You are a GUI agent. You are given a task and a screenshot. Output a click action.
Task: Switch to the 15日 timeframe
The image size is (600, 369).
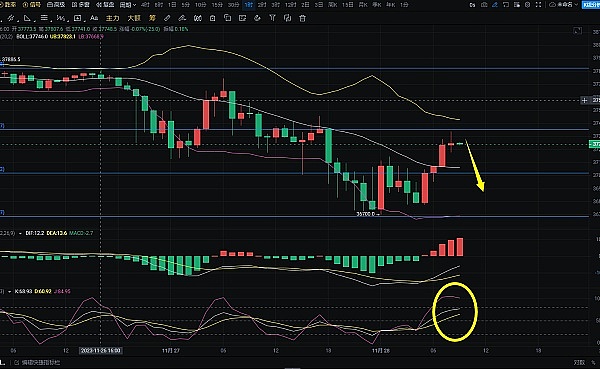click(x=347, y=5)
